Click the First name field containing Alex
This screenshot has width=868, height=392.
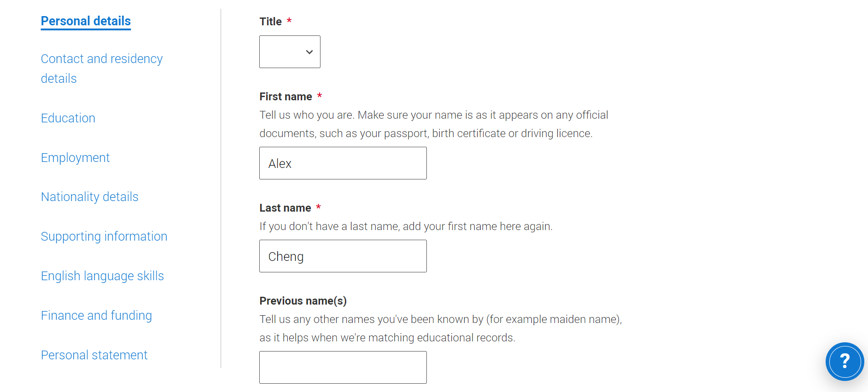[x=343, y=163]
